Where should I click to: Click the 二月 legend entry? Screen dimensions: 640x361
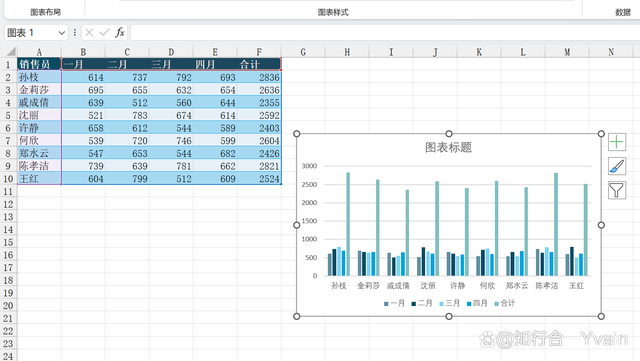pos(422,303)
